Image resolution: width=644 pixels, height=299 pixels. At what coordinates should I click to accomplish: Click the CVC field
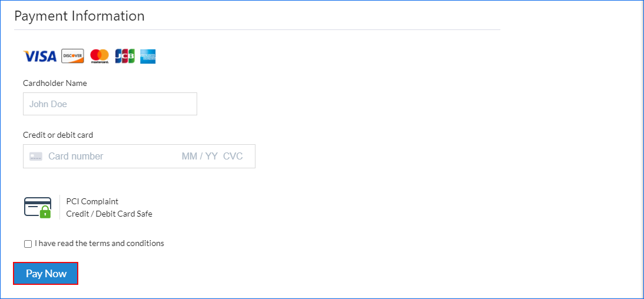click(x=233, y=157)
